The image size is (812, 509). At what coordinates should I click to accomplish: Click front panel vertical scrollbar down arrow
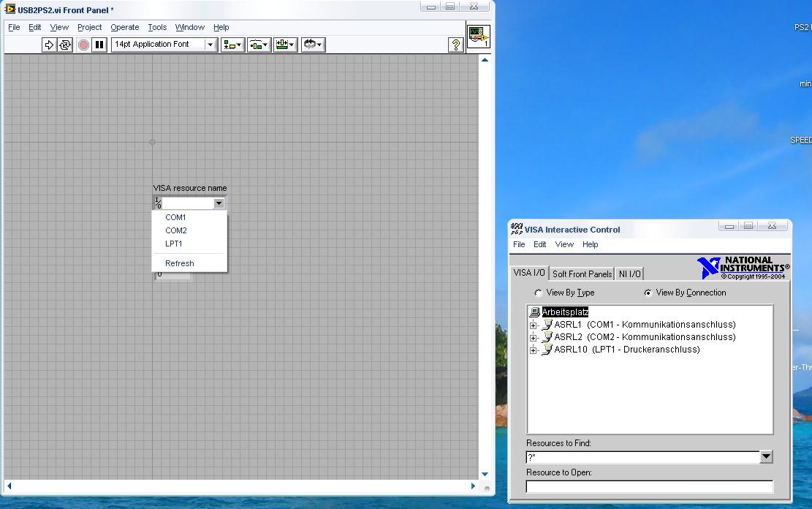point(485,474)
